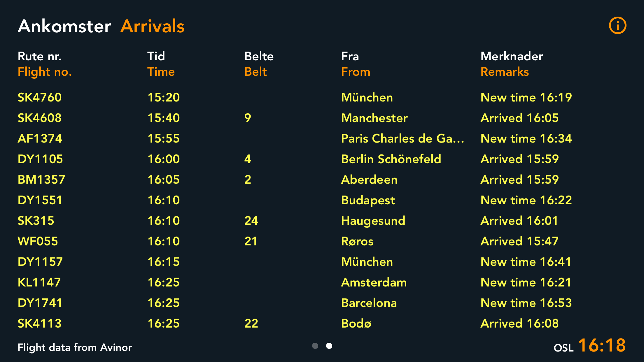This screenshot has height=362, width=644.
Task: Select flight SK4760 from München
Action: click(x=40, y=97)
